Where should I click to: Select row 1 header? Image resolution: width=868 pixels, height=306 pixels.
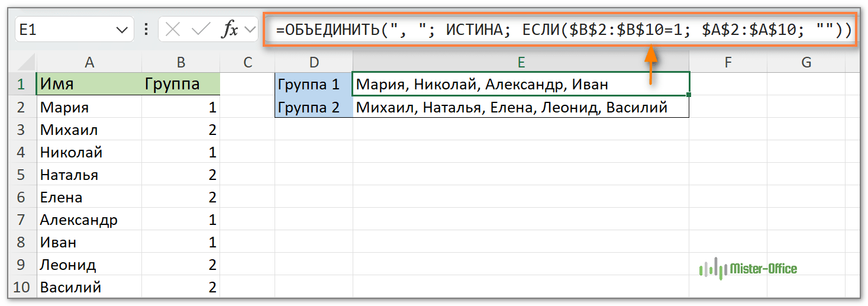point(22,84)
